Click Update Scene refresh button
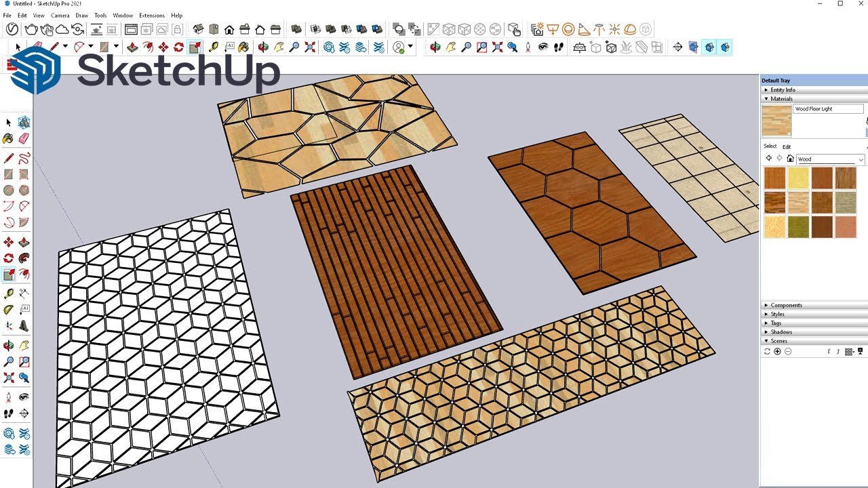The height and width of the screenshot is (488, 868). [767, 351]
